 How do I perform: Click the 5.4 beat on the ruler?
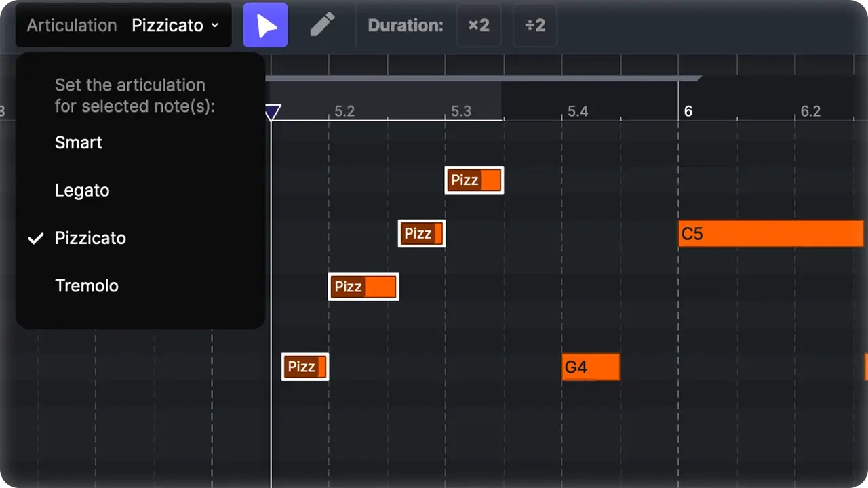click(x=578, y=111)
